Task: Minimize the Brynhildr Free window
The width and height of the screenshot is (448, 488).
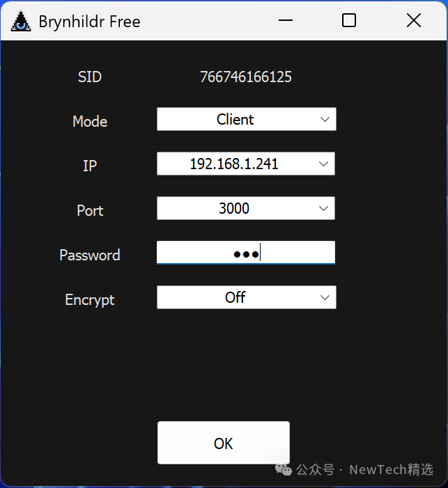Action: point(286,21)
